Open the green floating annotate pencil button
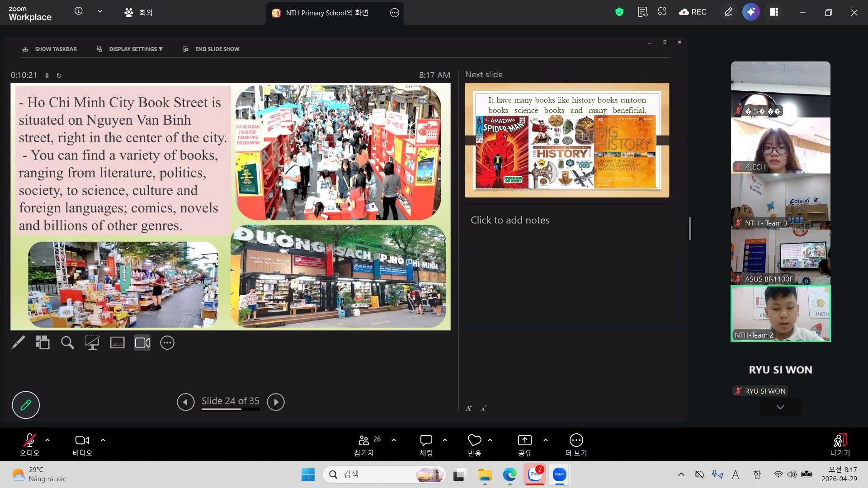The width and height of the screenshot is (868, 488). pyautogui.click(x=26, y=404)
